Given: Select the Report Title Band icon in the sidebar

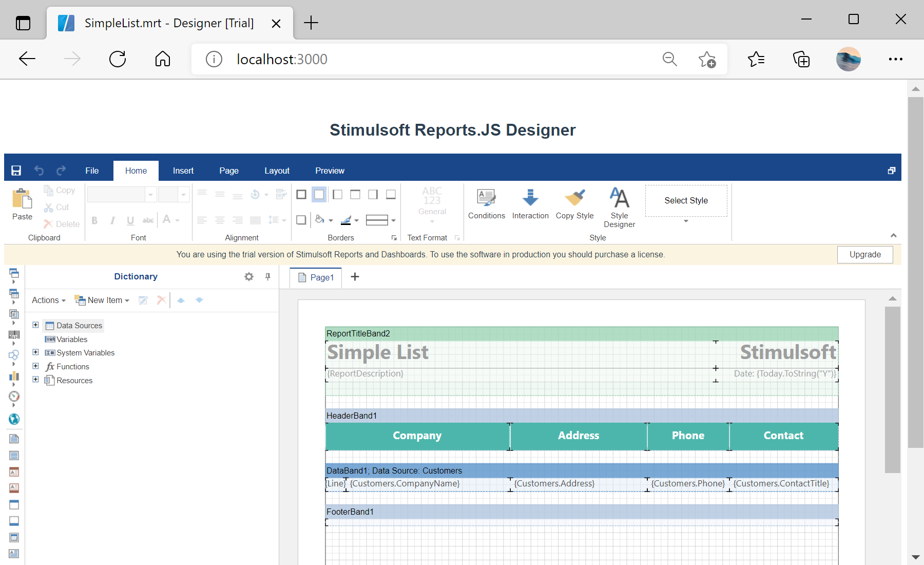Looking at the screenshot, I should click(x=14, y=439).
